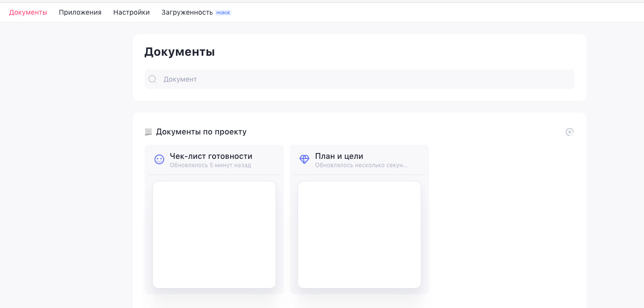Screen dimensions: 644x308
Task: Click the Обновлялось несколько секунд text
Action: [x=361, y=165]
